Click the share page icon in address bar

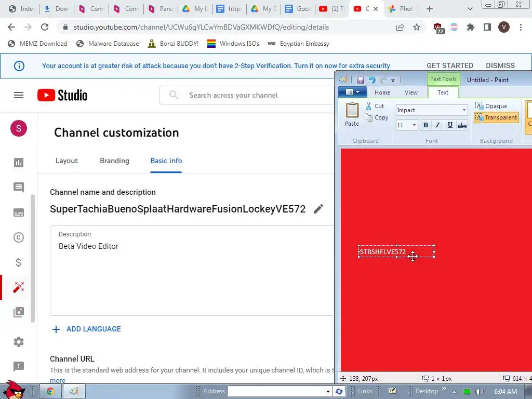tap(400, 27)
